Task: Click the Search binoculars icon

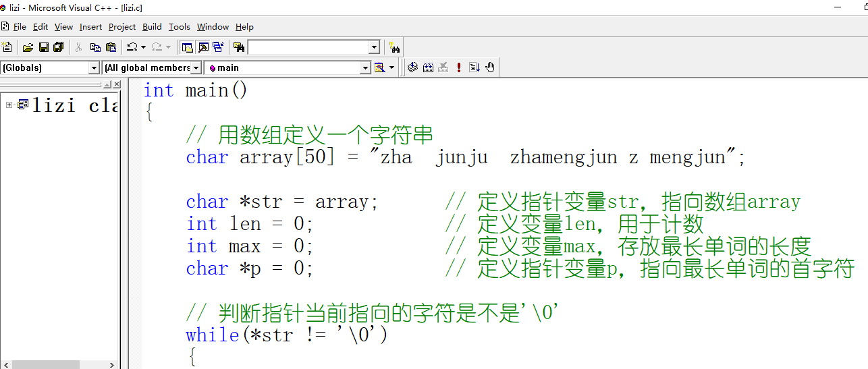Action: pos(395,47)
